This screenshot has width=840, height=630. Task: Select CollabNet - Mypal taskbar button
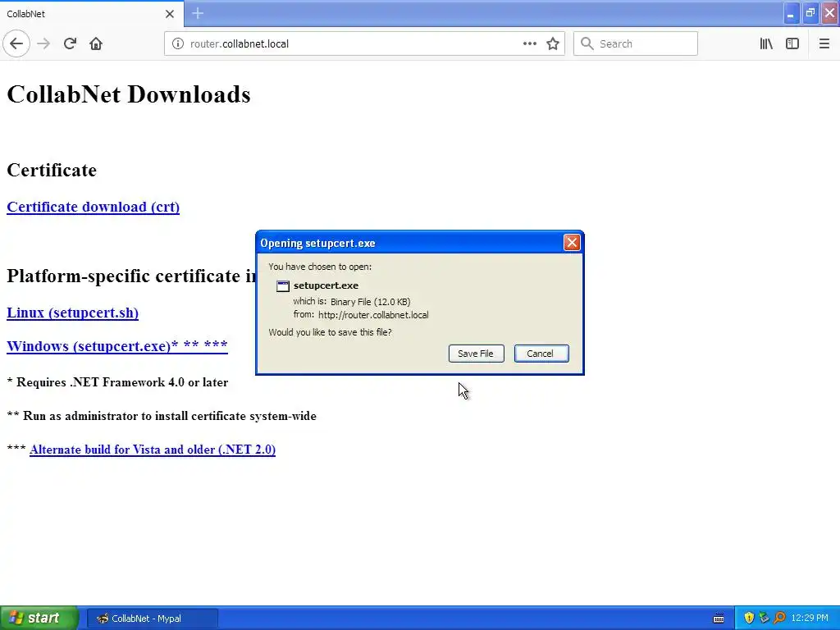152,619
